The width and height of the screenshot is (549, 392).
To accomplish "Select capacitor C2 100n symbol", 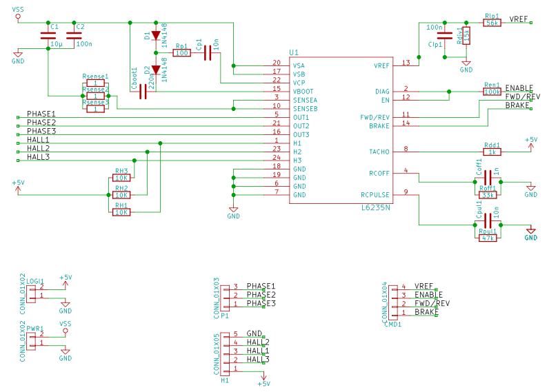I will click(x=74, y=35).
